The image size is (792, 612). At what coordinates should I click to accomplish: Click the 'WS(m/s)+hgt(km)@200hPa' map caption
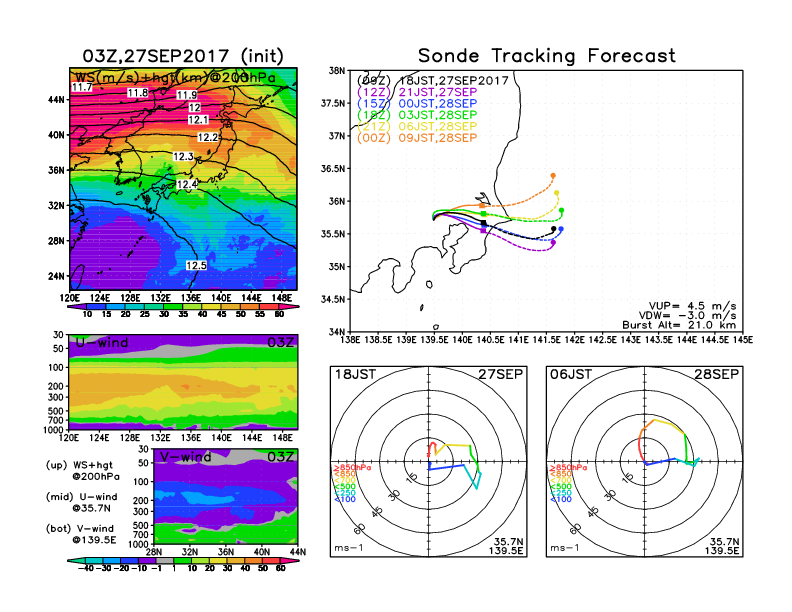click(175, 77)
